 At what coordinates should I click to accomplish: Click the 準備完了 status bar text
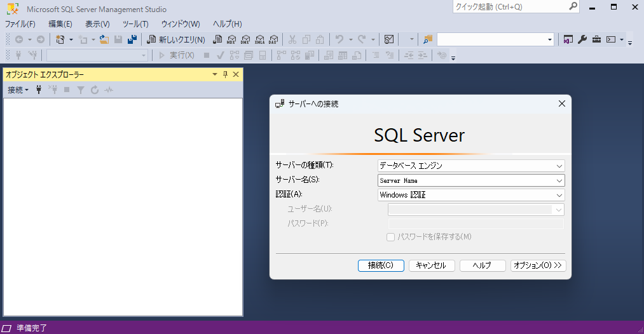click(32, 328)
